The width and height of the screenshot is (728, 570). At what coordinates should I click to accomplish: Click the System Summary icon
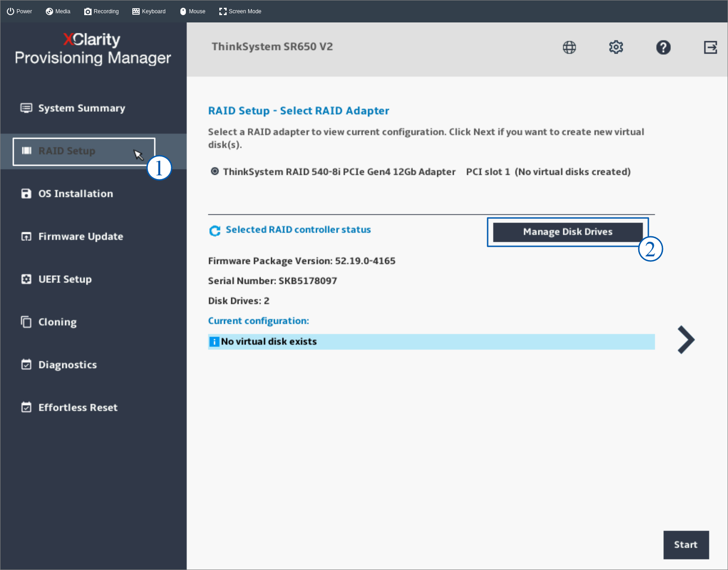(x=26, y=108)
